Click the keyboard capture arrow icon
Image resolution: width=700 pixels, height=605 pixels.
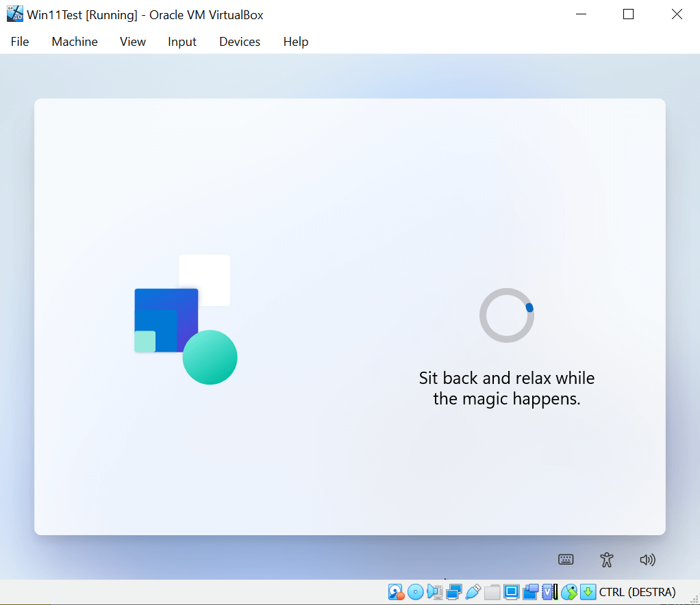coord(588,592)
